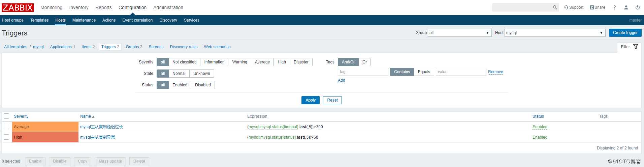Click the Remove tag link
Viewport: 644px width, 167px height.
[x=495, y=72]
